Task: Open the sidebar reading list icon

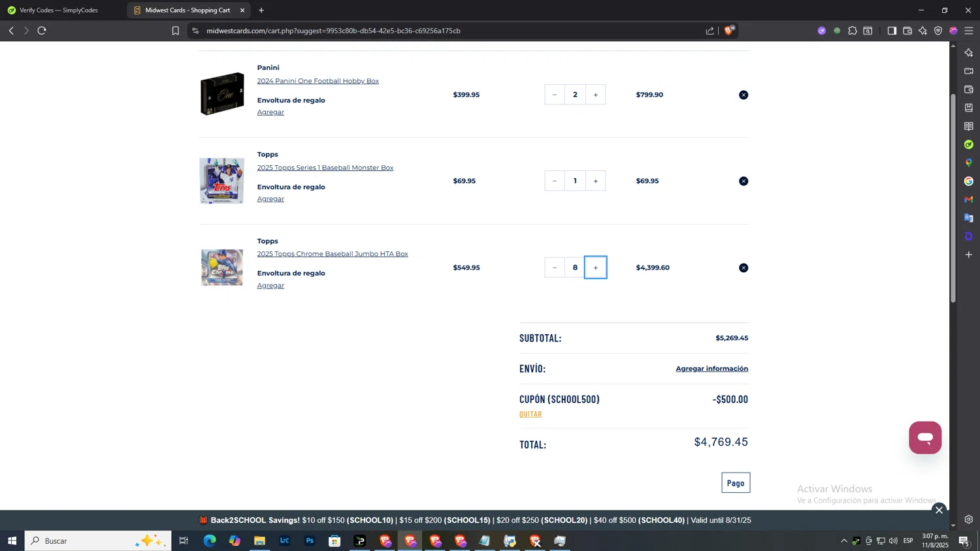Action: (x=969, y=126)
